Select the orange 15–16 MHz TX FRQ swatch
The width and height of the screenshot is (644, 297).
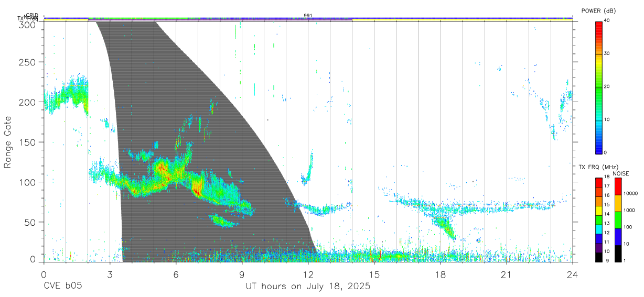pos(599,201)
